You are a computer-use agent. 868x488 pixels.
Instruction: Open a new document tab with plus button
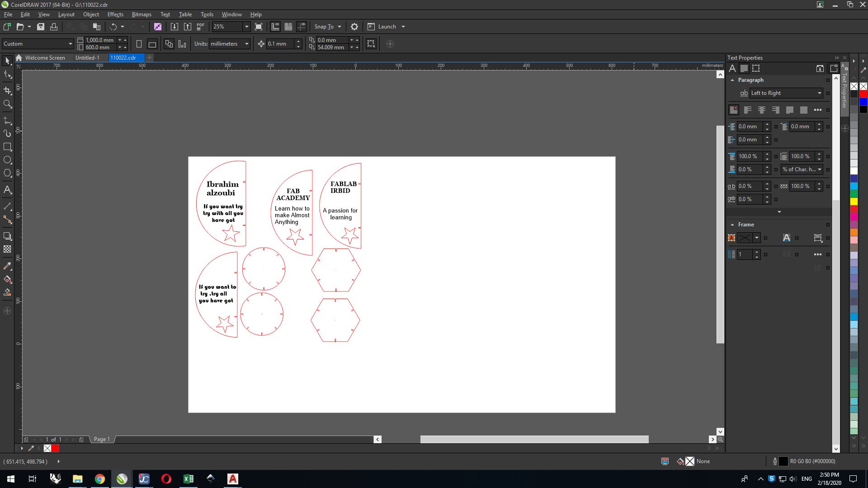(150, 57)
